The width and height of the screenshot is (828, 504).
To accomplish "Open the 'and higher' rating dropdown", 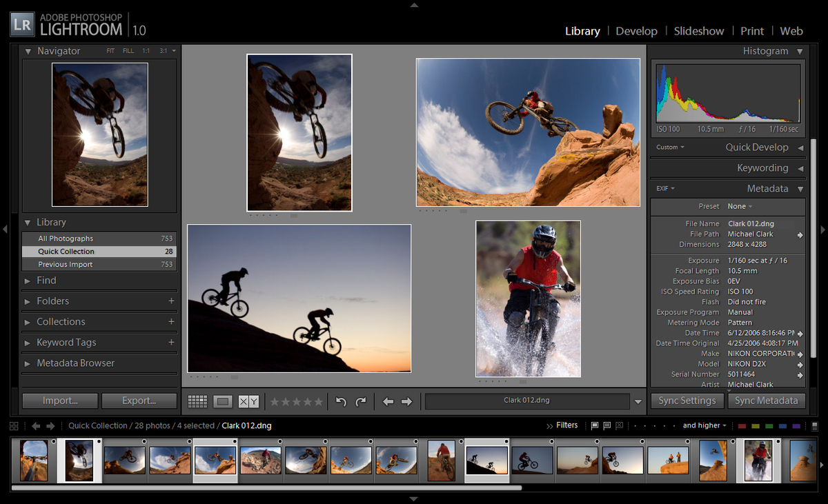I will point(702,425).
